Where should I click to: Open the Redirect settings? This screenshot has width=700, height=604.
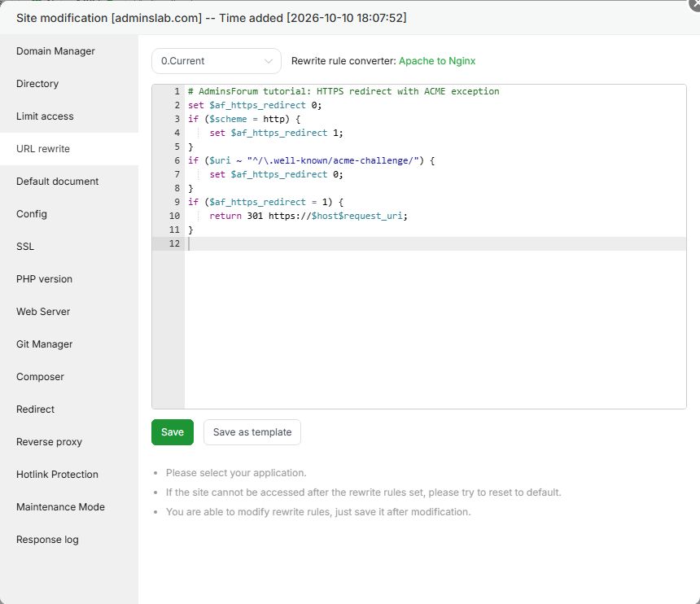tap(35, 409)
